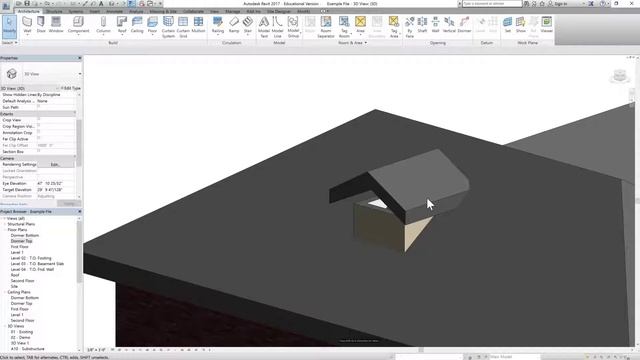Image resolution: width=640 pixels, height=360 pixels.
Task: Click the keyword search field in title bar
Action: click(x=492, y=3)
